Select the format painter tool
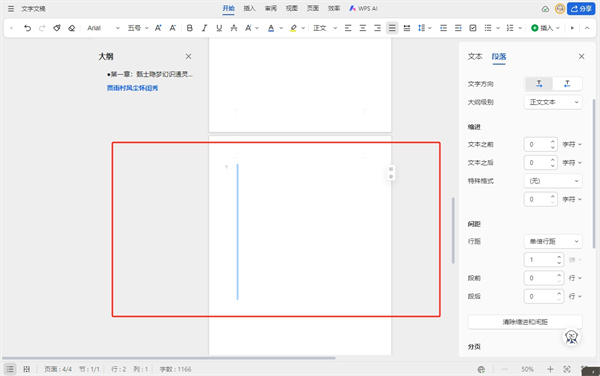This screenshot has width=600, height=376. (x=57, y=28)
